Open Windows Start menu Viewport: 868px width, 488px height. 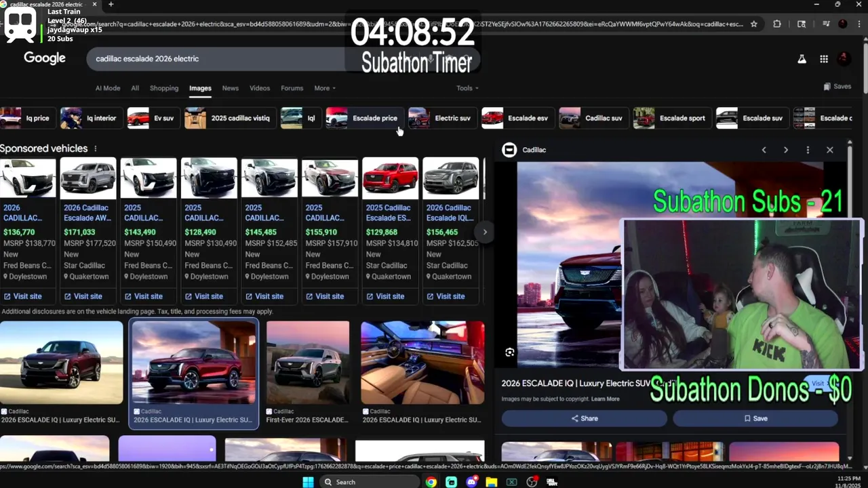coord(308,482)
